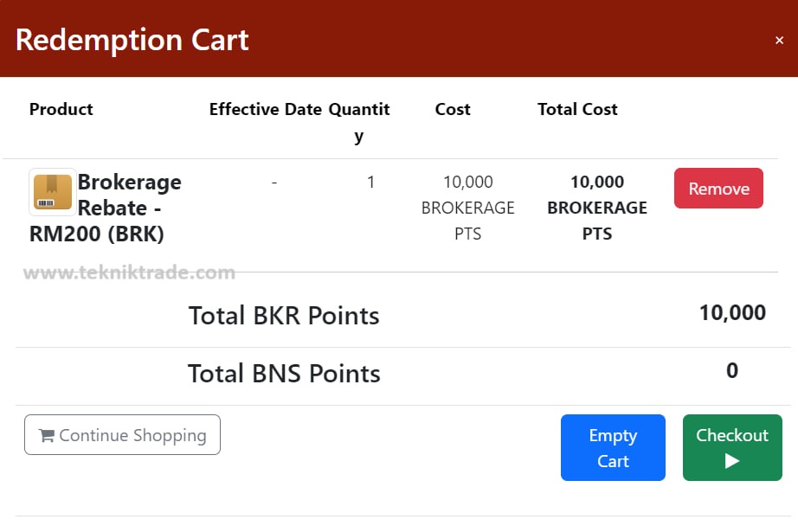The width and height of the screenshot is (798, 532).
Task: Click the play arrow icon on Checkout
Action: [732, 461]
